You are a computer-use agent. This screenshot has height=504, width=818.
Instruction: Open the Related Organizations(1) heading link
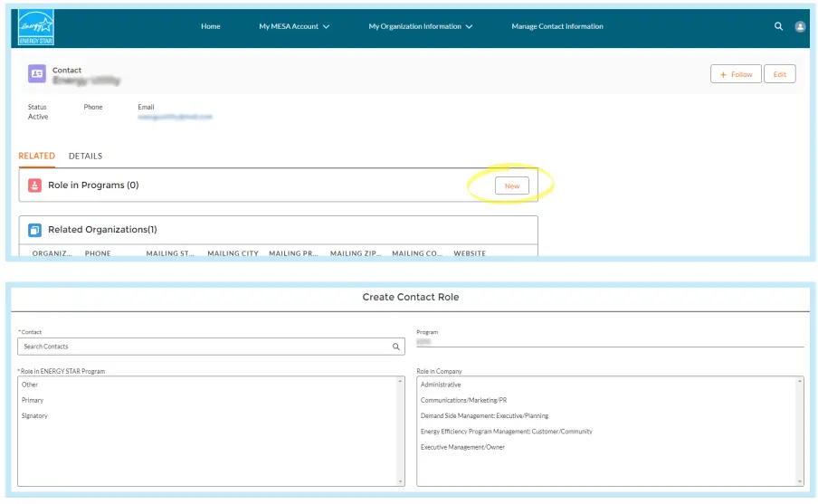tap(102, 230)
